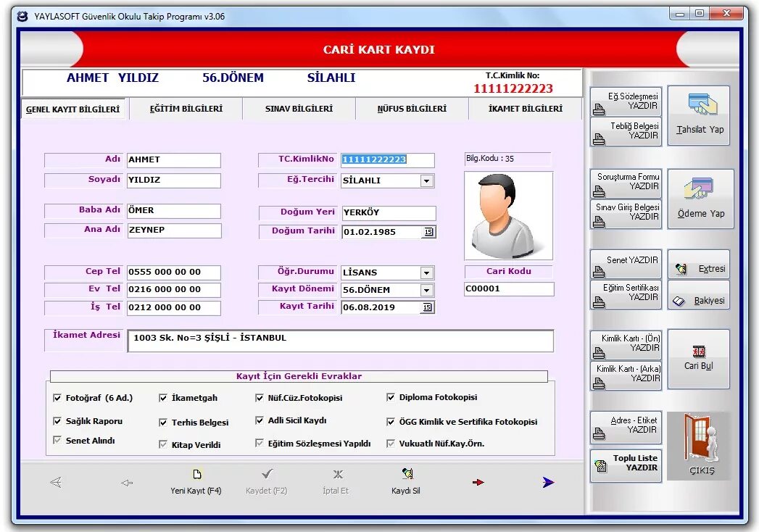Toggle Fotoğraf (6 Ad.) checkbox
Screen dimensions: 759x532
pos(57,398)
